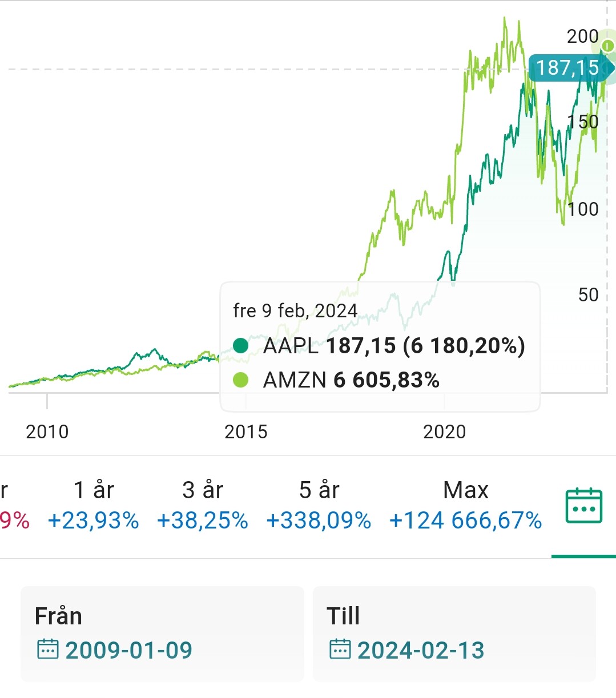Open the Från date 2009-01-09 field

[x=162, y=634]
